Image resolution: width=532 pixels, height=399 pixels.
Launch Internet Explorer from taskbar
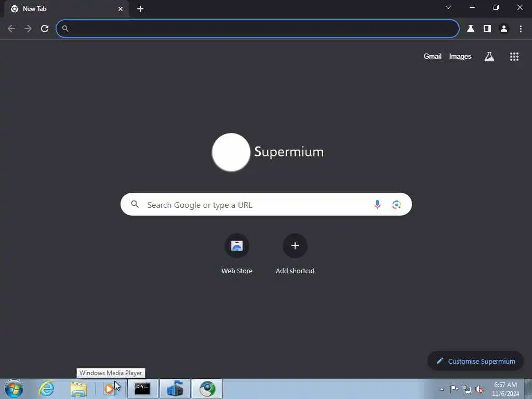(x=46, y=389)
